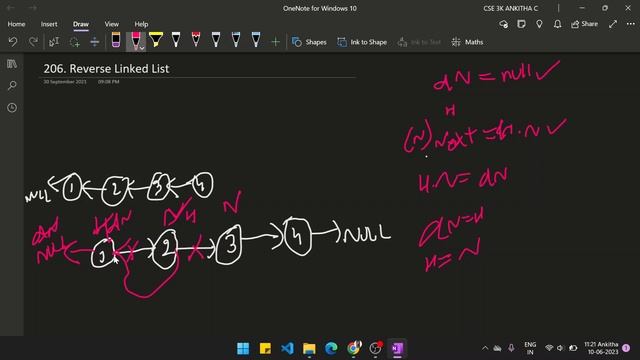Viewport: 640px width, 360px height.
Task: Choose the Insert or Remove Space tool
Action: tap(94, 42)
